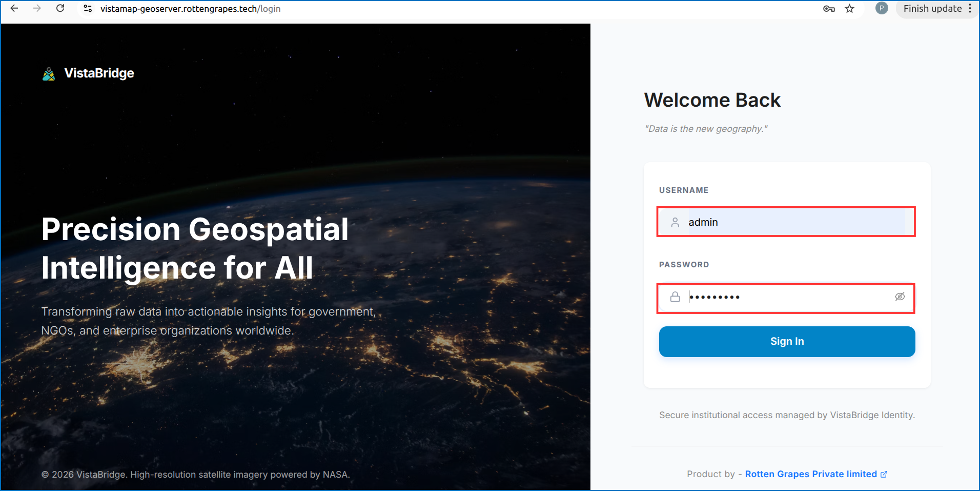Image resolution: width=980 pixels, height=491 pixels.
Task: Click the user icon in username field
Action: click(675, 222)
